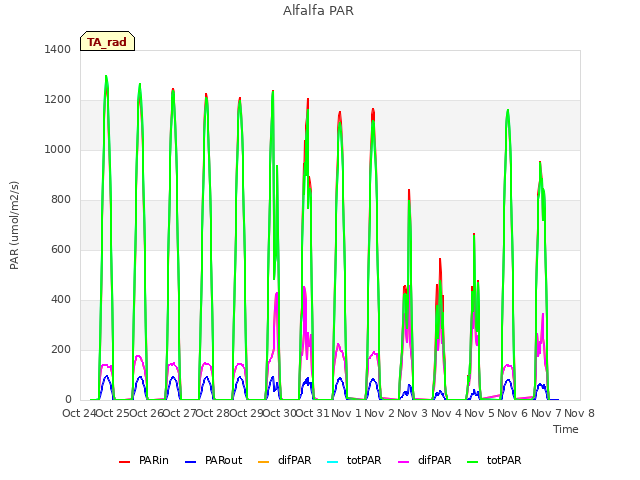Click the magenta difPAR legend swatch
Image resolution: width=640 pixels, height=480 pixels.
[x=403, y=462]
